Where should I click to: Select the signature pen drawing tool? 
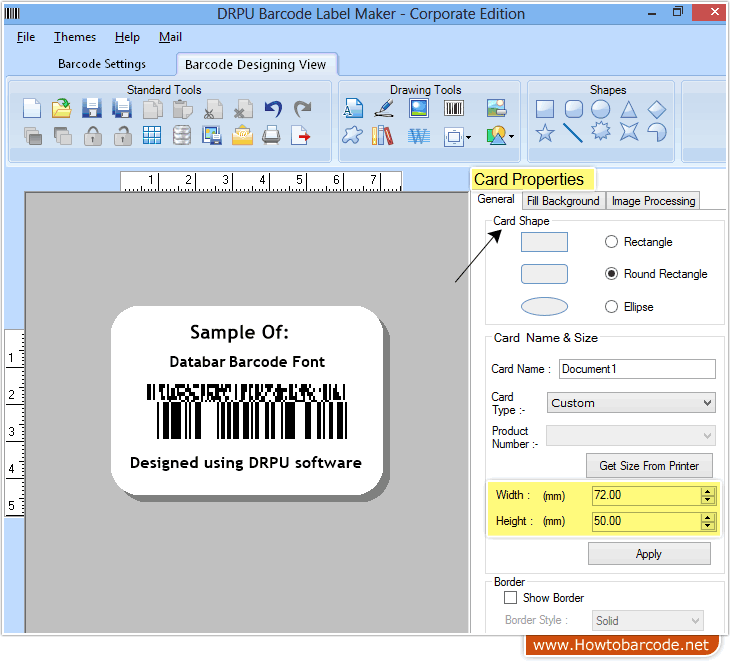pos(385,108)
